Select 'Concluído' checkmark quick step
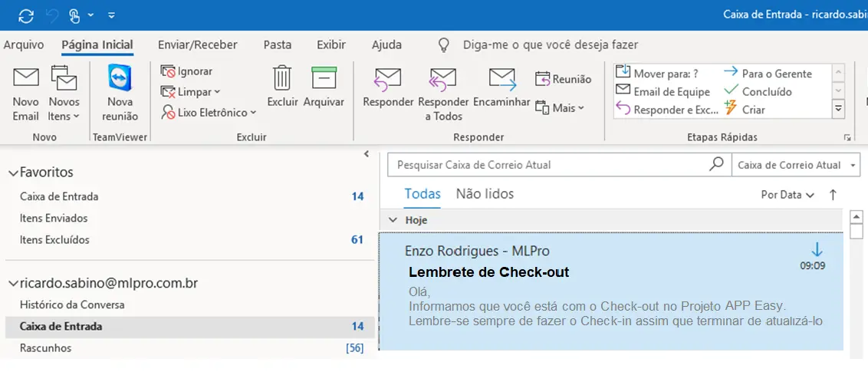868x372 pixels. [758, 91]
